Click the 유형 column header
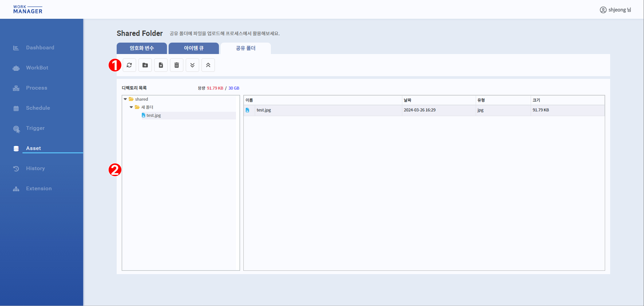The image size is (644, 306). (x=503, y=100)
